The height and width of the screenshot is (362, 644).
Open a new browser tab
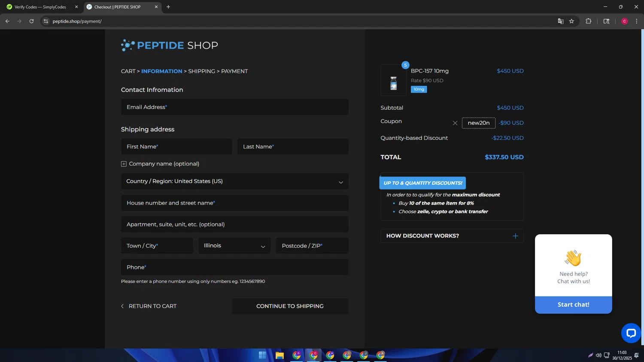(168, 7)
